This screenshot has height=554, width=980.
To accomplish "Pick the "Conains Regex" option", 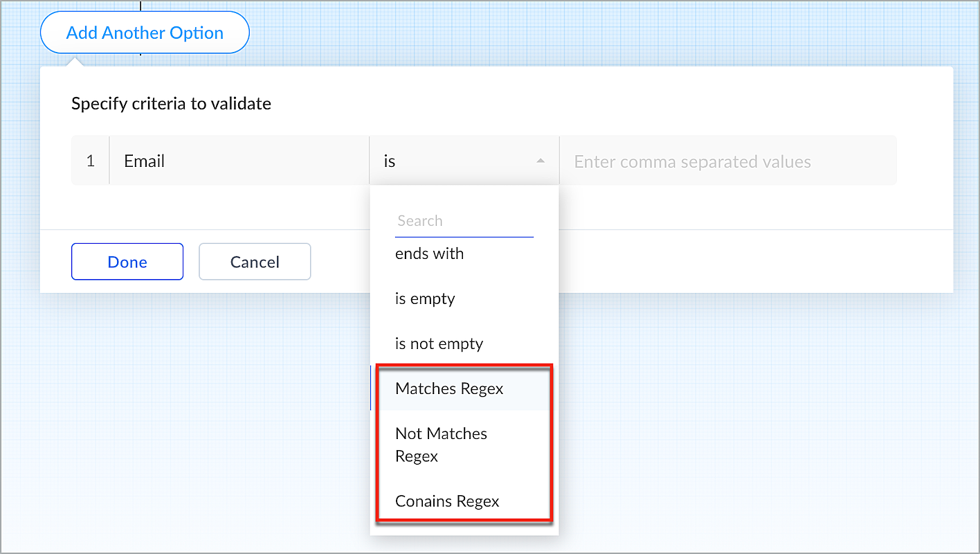I will point(447,501).
